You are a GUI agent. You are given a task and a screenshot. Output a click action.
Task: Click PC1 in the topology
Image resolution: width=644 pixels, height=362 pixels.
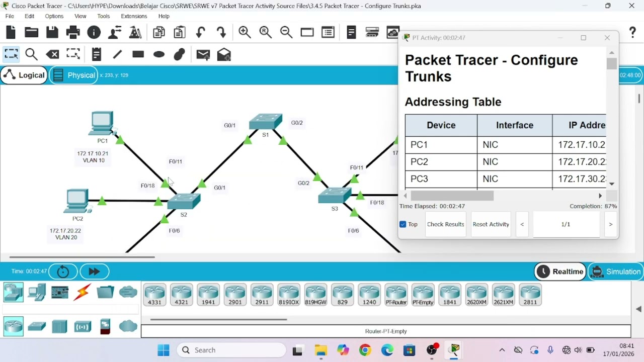pos(102,124)
